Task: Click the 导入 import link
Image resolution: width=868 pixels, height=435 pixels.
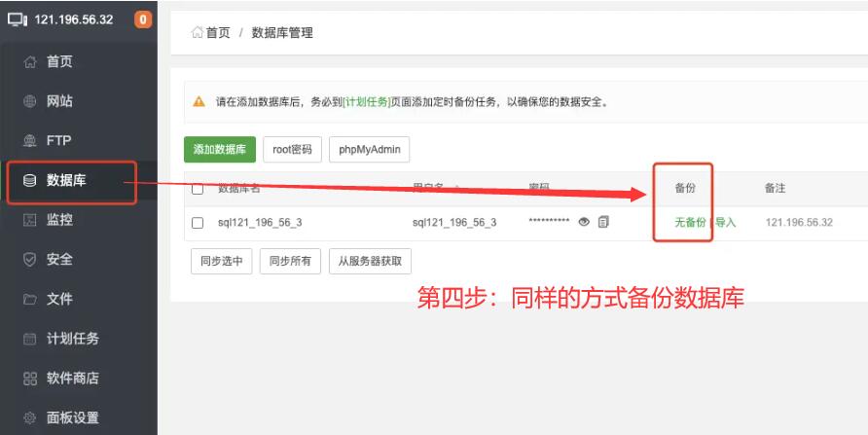Action: point(726,223)
